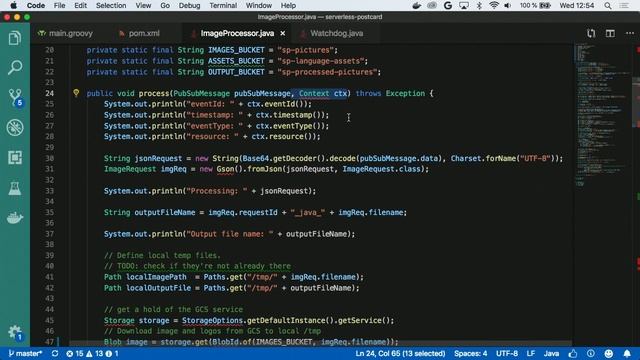640x360 pixels.
Task: Click Ln 24, Col 65 cursor position
Action: (x=400, y=353)
